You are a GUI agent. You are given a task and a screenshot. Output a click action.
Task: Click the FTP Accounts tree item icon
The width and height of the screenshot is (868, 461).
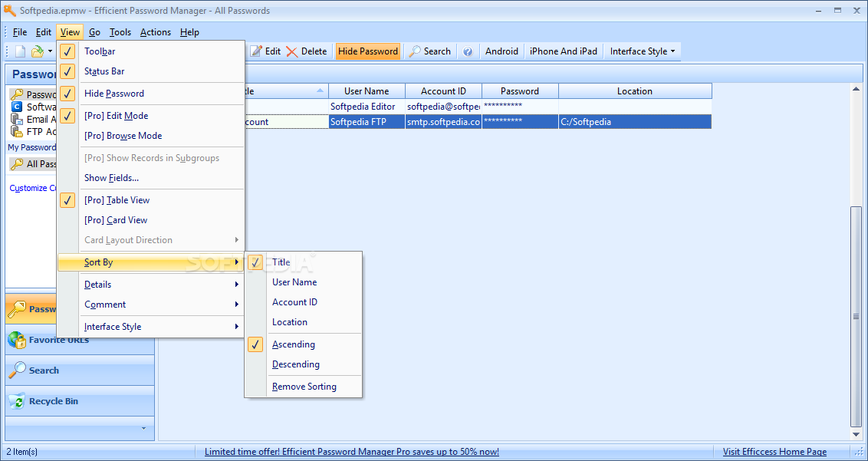(17, 131)
